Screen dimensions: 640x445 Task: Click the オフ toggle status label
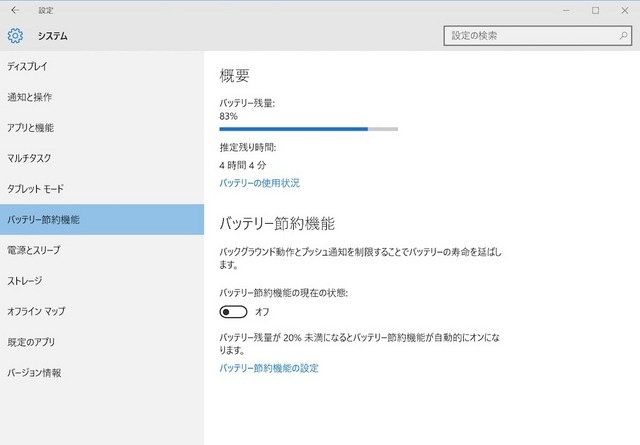pos(262,312)
